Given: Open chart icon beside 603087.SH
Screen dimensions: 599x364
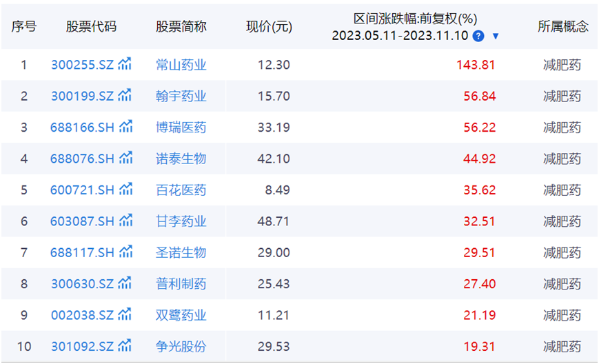Looking at the screenshot, I should pos(125,221).
